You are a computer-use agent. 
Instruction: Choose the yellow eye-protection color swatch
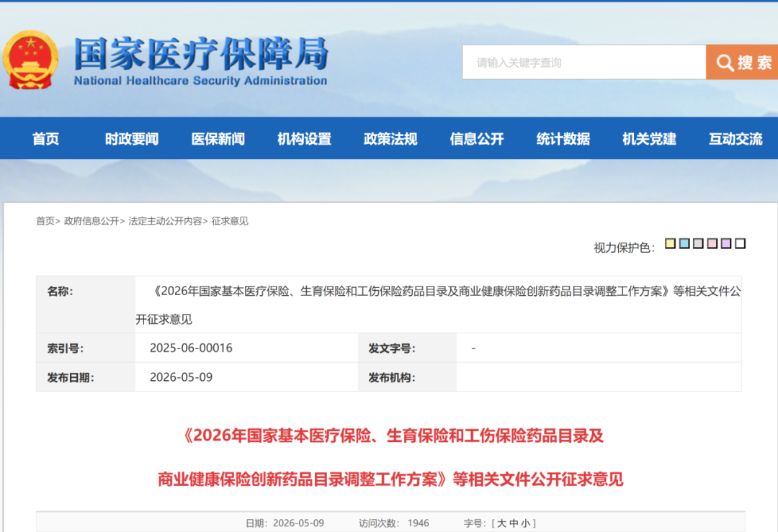pos(671,243)
